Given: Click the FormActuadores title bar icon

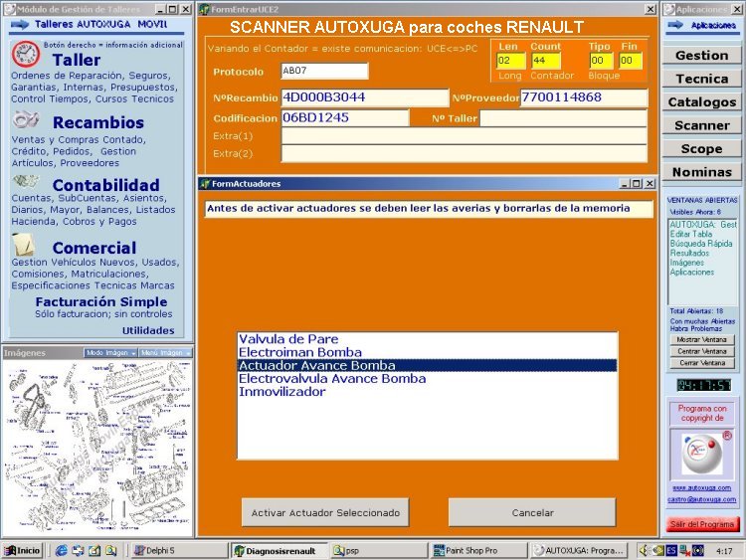Looking at the screenshot, I should tap(205, 184).
